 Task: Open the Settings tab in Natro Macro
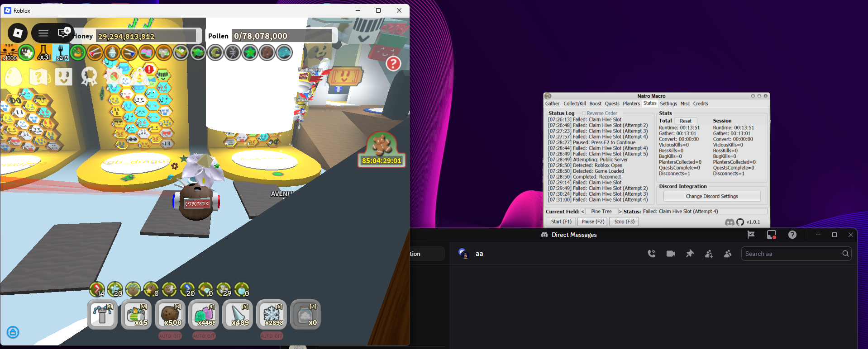[x=668, y=104]
